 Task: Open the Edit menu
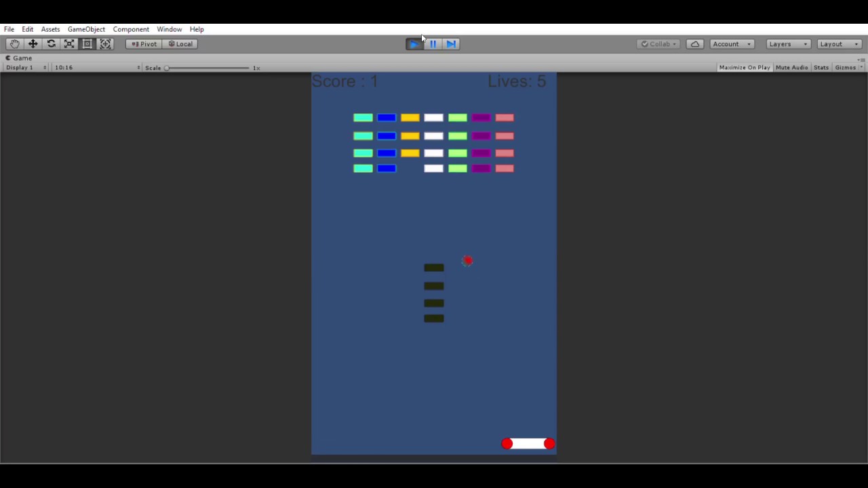click(x=28, y=29)
